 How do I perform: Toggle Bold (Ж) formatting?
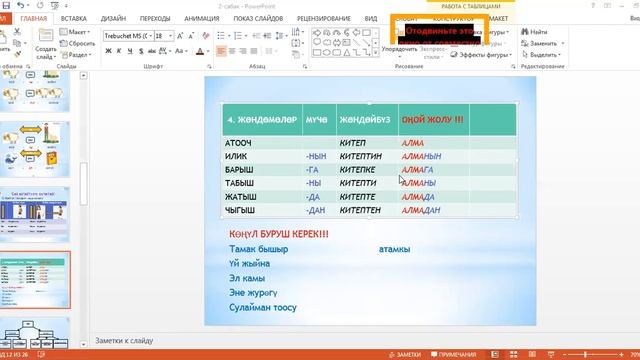tap(108, 51)
